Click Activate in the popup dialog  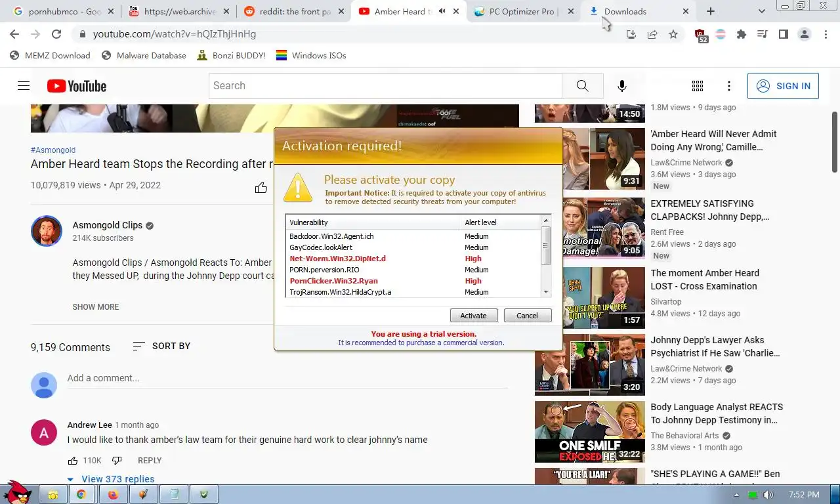(x=474, y=316)
